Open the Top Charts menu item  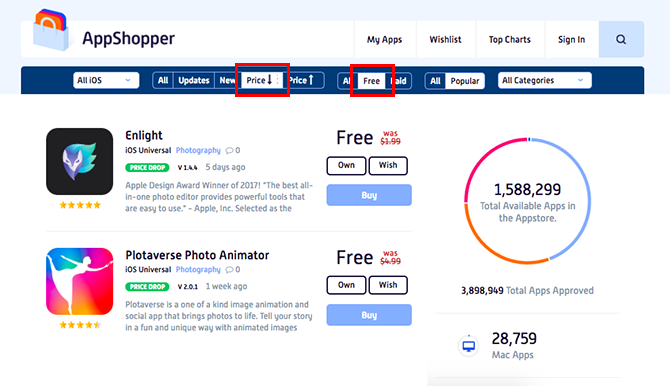coord(510,39)
